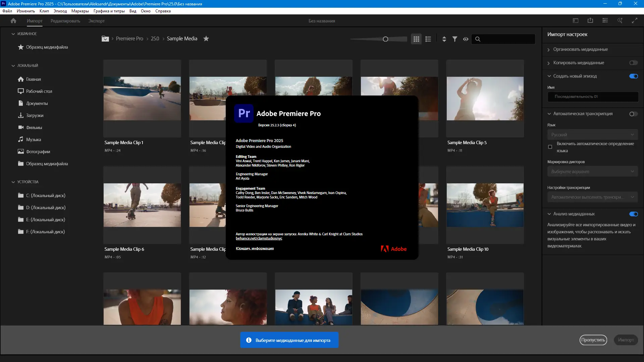Click the Pr logo in the About dialog
Screen dimensions: 644x362
pos(244,113)
